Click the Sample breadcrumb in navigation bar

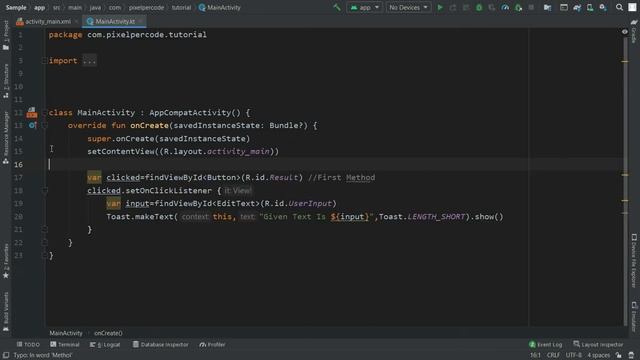16,7
